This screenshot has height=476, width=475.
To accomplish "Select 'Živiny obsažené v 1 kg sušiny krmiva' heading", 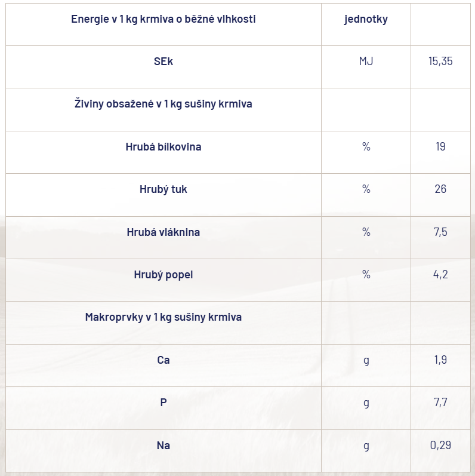I will [163, 104].
